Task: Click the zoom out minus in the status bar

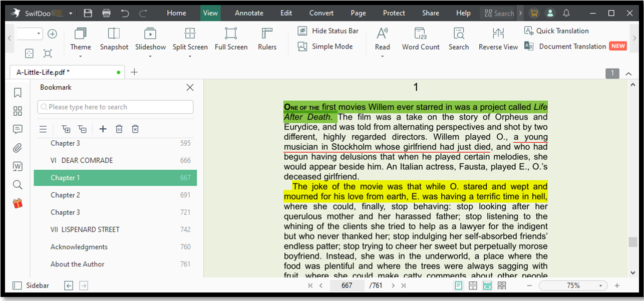Action: 529,285
